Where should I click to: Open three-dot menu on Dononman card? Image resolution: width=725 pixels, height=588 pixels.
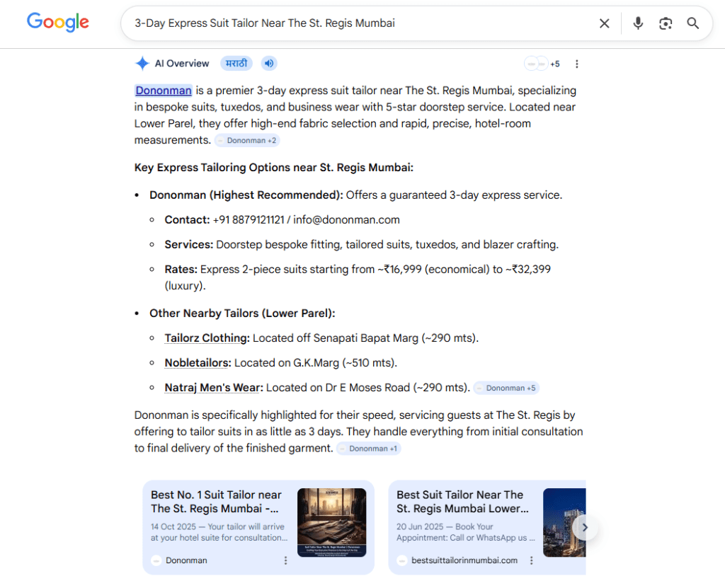point(285,560)
